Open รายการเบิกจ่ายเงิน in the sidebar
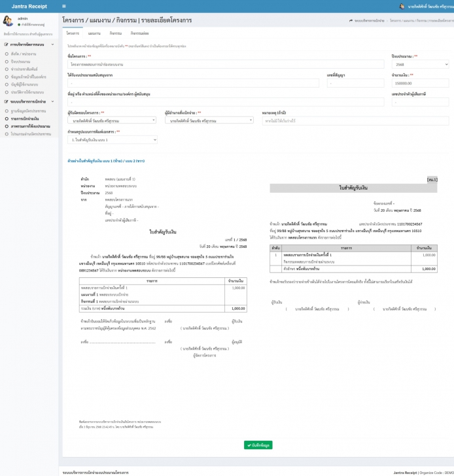The width and height of the screenshot is (454, 476). click(25, 118)
